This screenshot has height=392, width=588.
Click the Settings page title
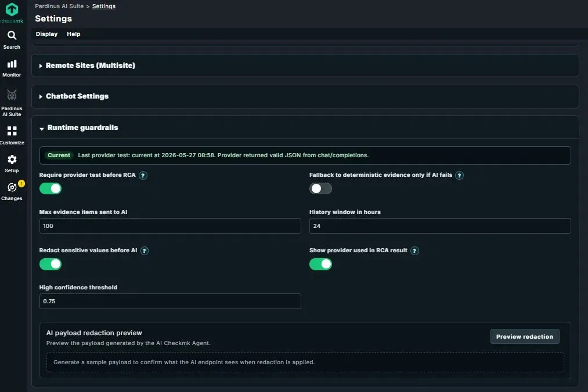[x=53, y=19]
